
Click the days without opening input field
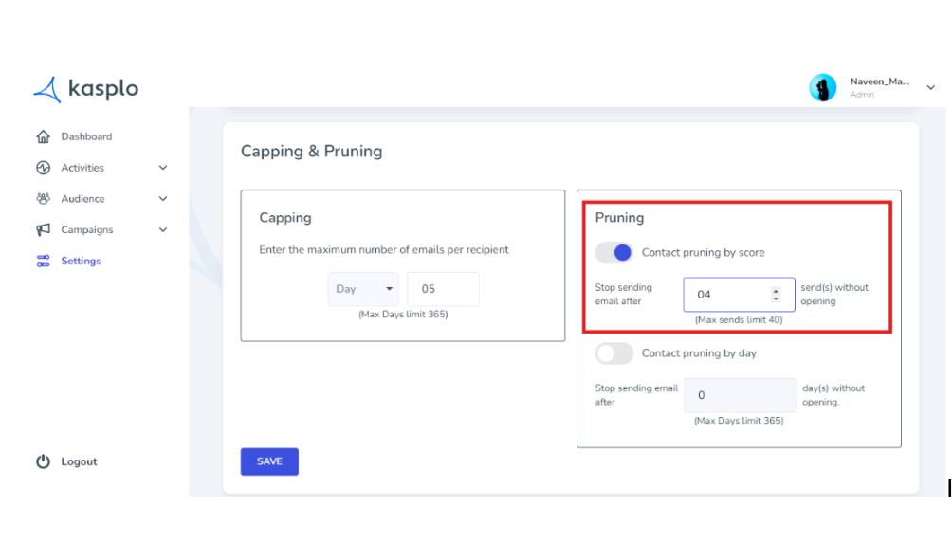741,395
